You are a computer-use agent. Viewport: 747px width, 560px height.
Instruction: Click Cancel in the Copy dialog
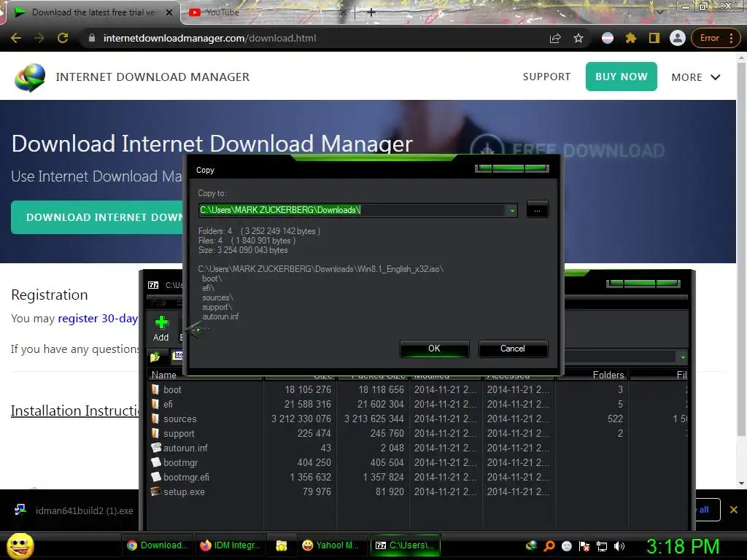[513, 349]
